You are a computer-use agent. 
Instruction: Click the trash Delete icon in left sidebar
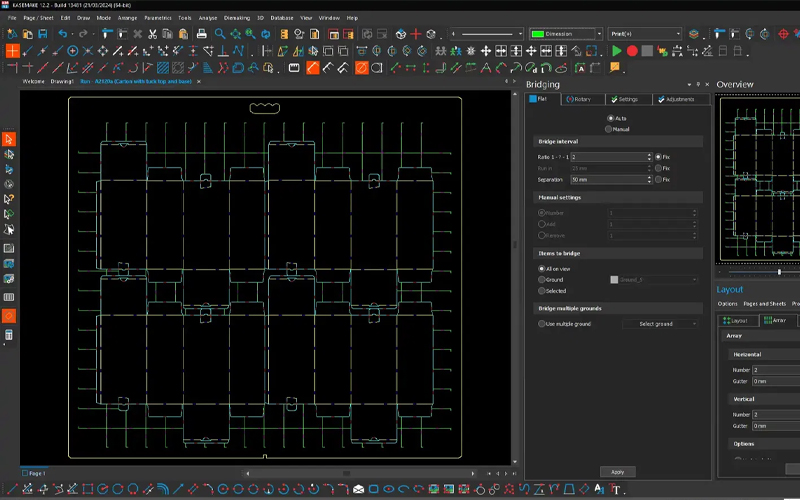click(9, 335)
